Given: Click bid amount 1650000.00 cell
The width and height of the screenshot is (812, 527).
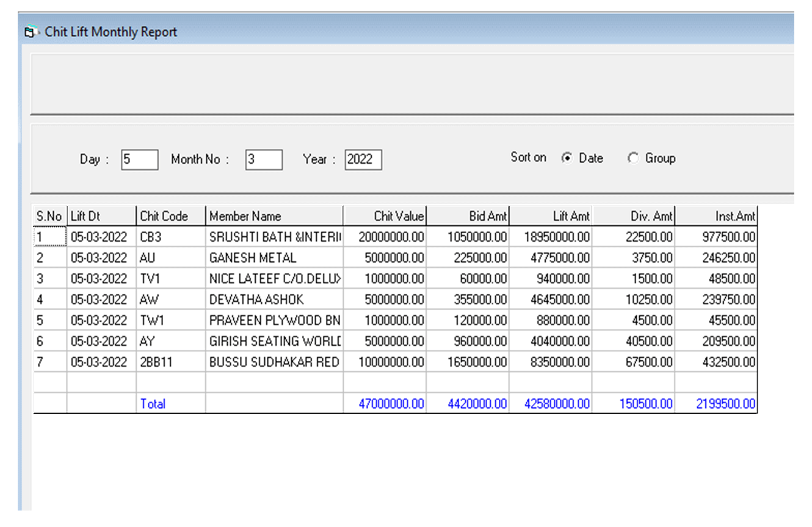Looking at the screenshot, I should pyautogui.click(x=468, y=362).
